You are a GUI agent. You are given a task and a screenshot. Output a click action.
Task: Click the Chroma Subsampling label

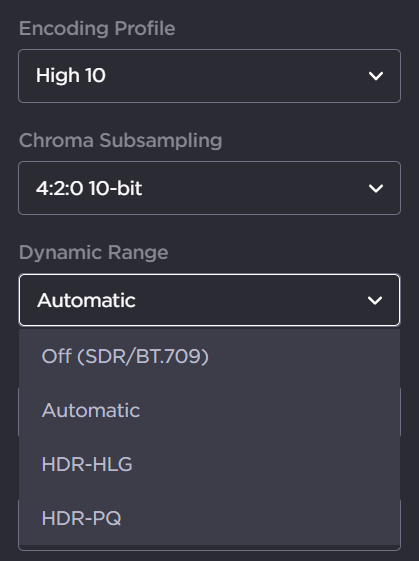point(121,140)
